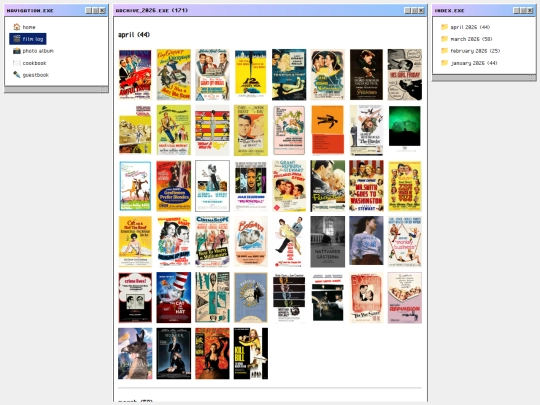The image size is (540, 405).
Task: Open the orange Anatomy of a Murder poster
Action: pos(328,130)
